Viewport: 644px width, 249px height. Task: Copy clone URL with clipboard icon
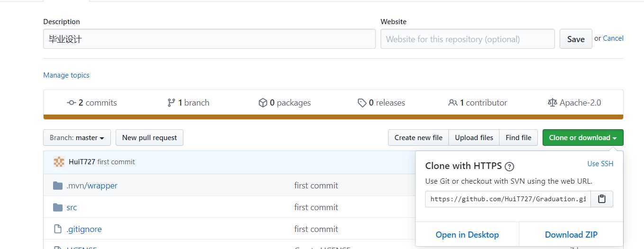[602, 199]
